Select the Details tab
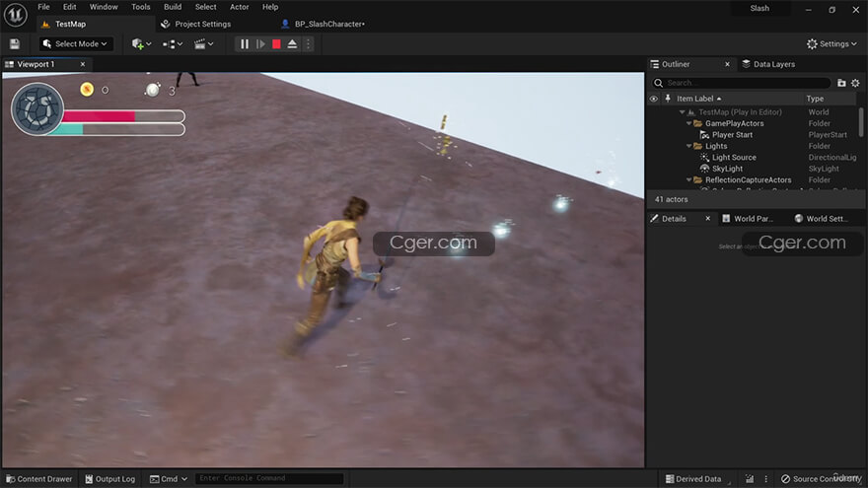 tap(674, 219)
